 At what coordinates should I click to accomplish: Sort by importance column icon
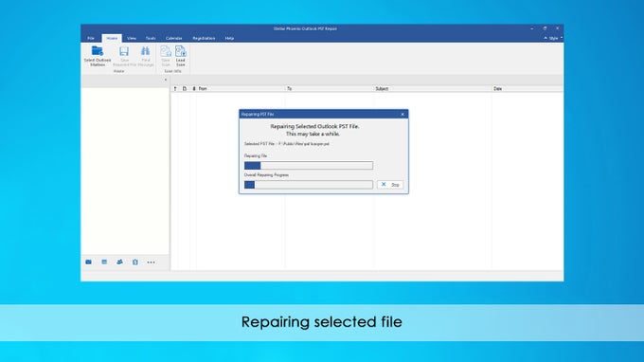tap(175, 89)
